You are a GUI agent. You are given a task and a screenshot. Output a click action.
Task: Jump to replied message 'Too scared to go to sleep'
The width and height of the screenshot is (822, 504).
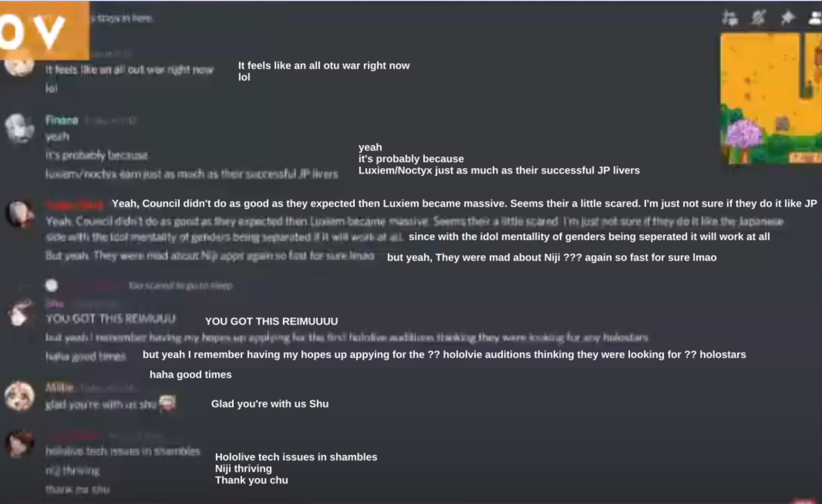[x=180, y=285]
